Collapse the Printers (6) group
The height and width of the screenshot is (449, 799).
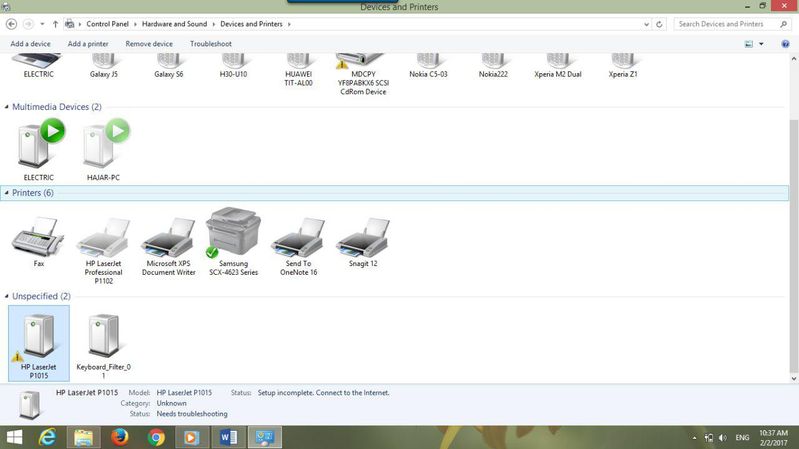point(7,193)
